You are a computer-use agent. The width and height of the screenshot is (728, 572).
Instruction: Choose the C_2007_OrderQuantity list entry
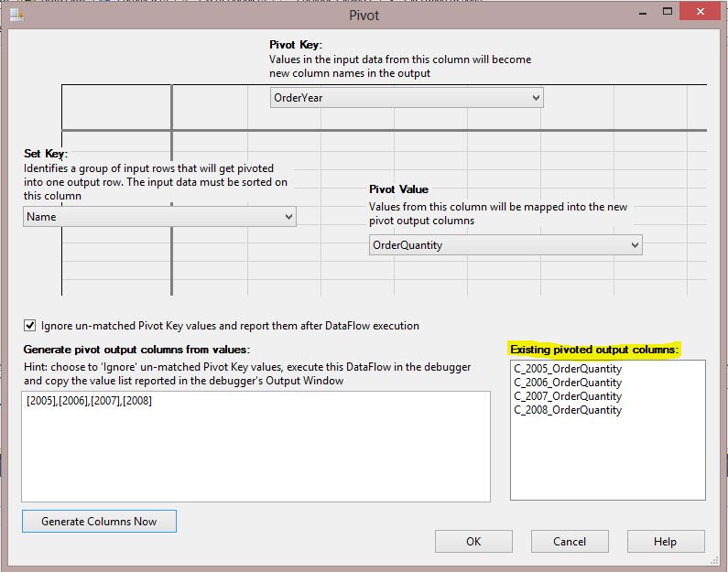[568, 396]
